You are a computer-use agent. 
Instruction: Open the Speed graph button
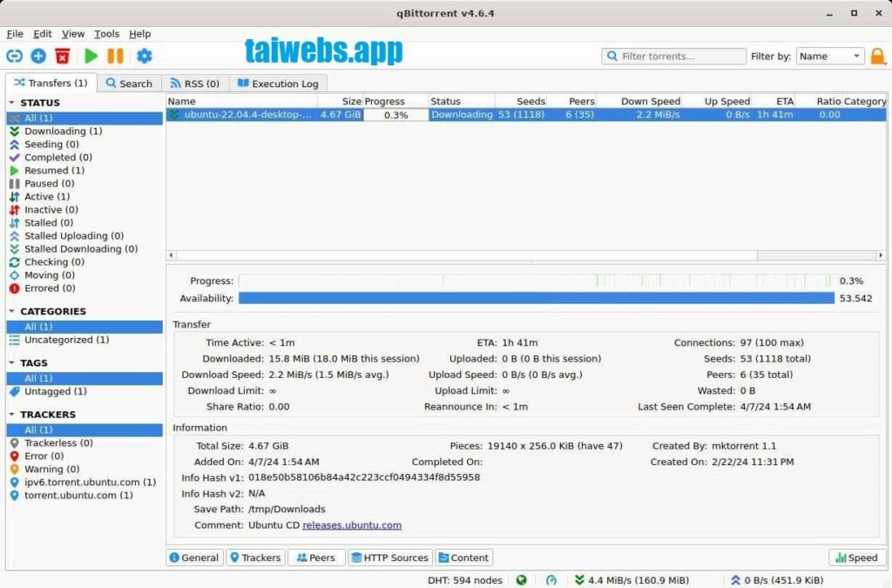(857, 558)
